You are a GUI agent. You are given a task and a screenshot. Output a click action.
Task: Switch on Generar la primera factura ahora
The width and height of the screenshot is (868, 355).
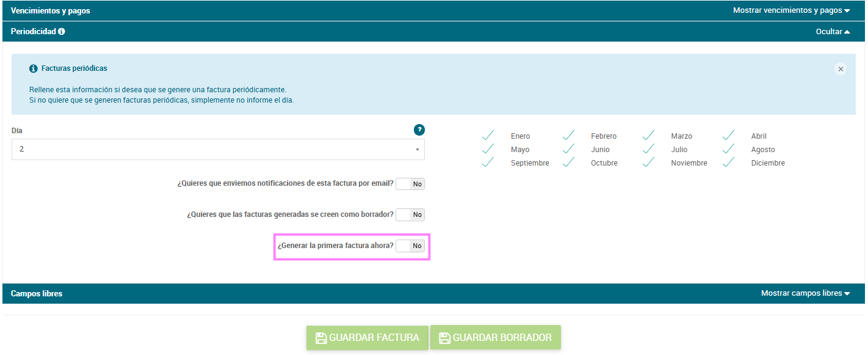pos(410,246)
